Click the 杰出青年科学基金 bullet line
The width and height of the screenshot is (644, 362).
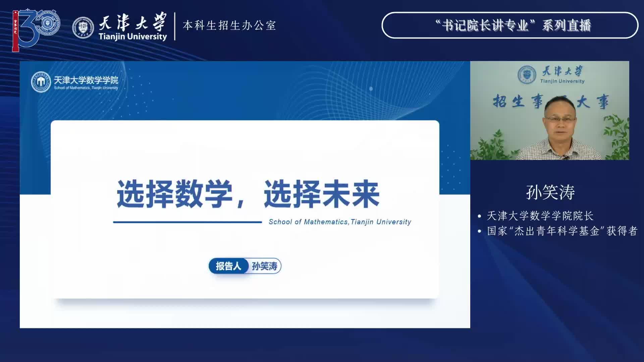562,231
